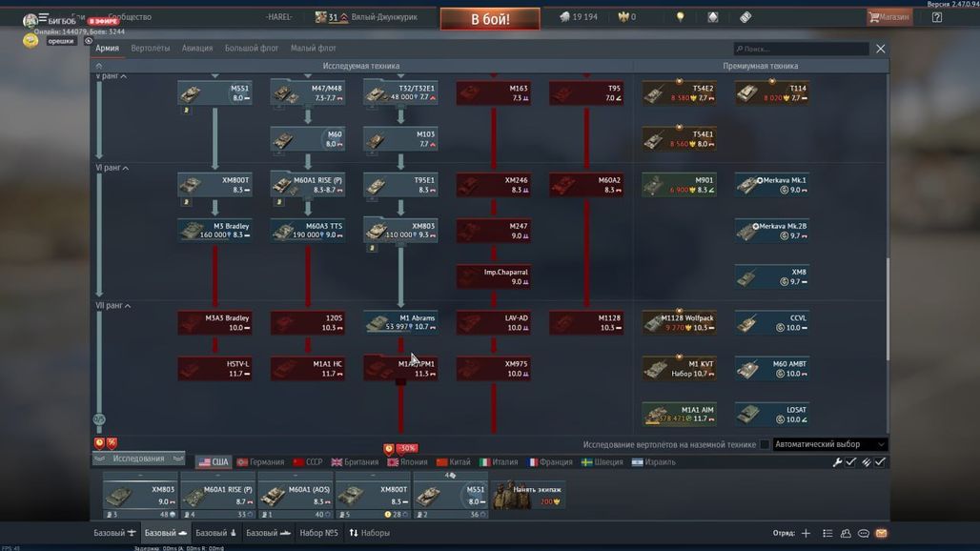The image size is (980, 551).
Task: Collapse the Исследования panel bar
Action: (x=139, y=459)
